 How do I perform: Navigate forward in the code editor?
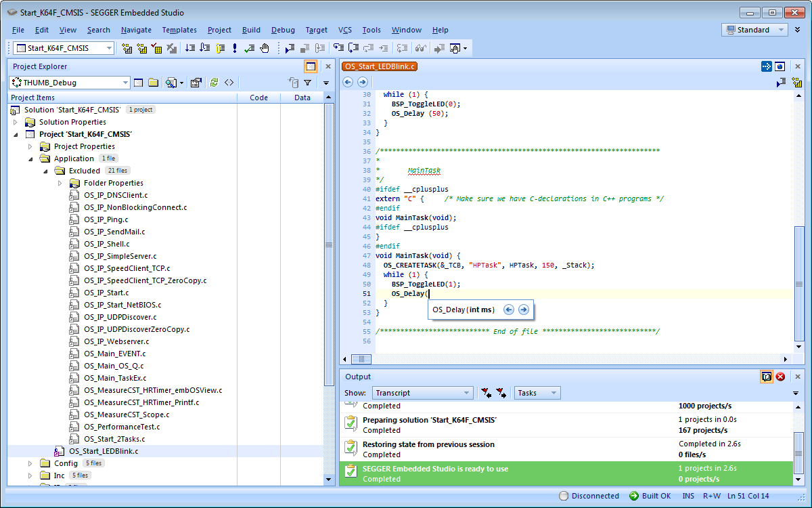tap(362, 82)
